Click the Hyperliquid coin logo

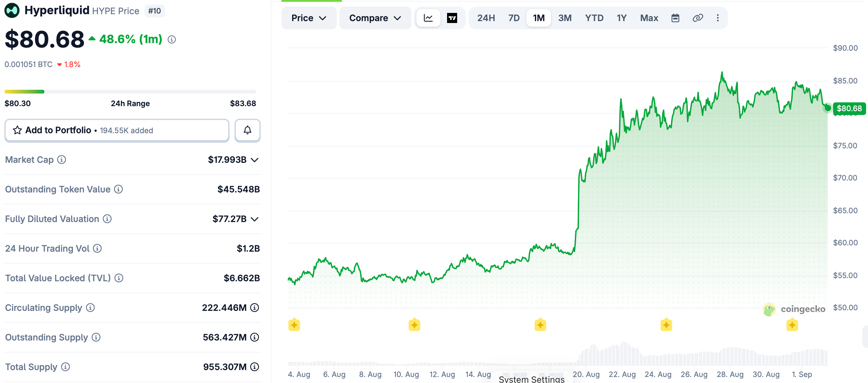click(x=12, y=10)
